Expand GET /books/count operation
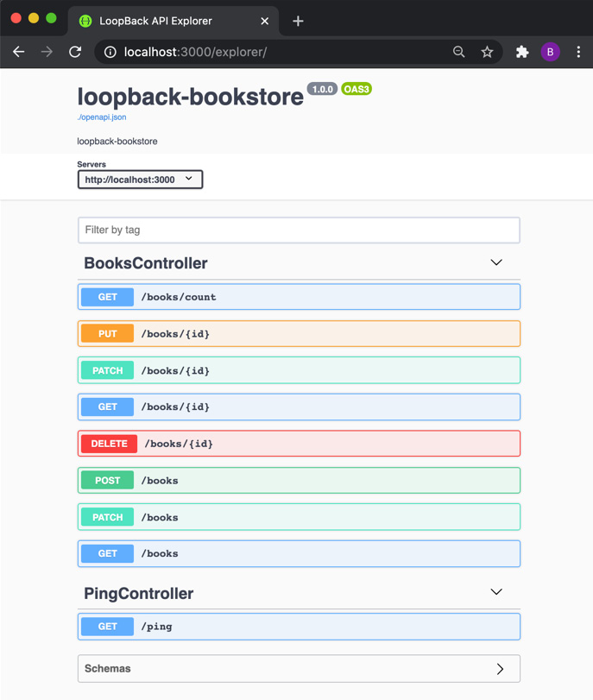 tap(299, 297)
